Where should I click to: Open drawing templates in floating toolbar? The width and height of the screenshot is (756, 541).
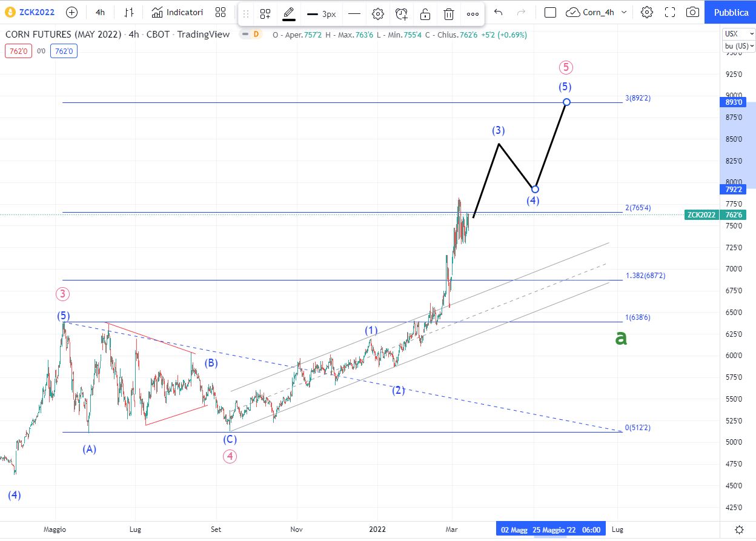coord(265,13)
